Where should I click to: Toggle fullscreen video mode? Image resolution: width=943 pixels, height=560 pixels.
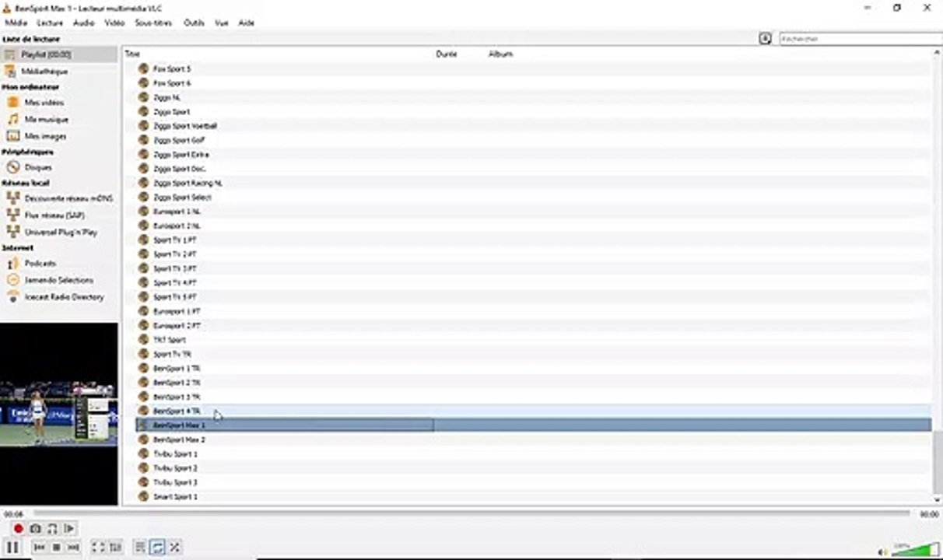[99, 548]
